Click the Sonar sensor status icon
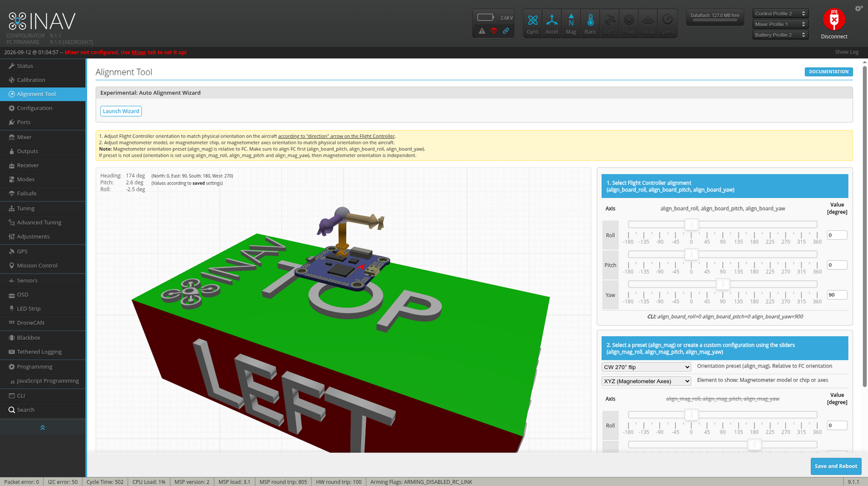868x486 pixels. coord(648,24)
